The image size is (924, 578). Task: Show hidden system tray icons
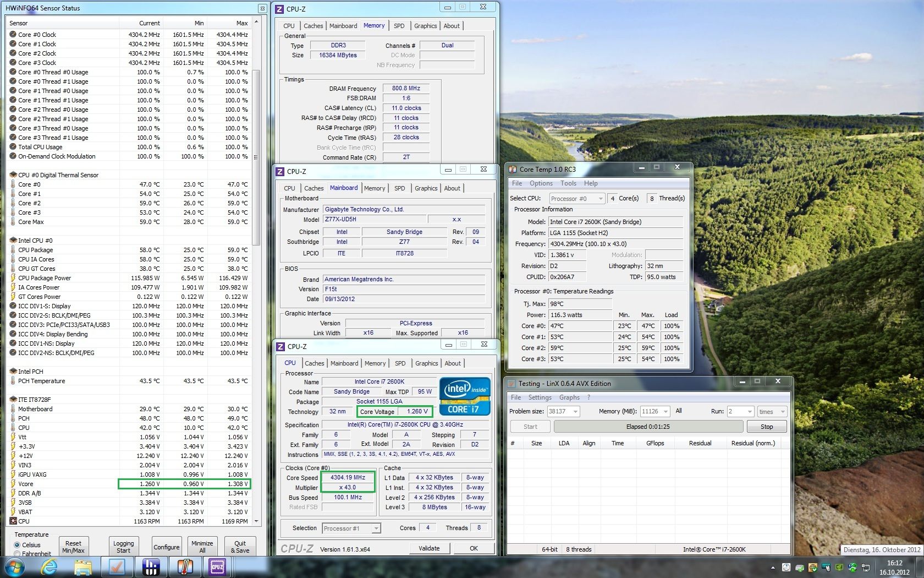pos(773,568)
